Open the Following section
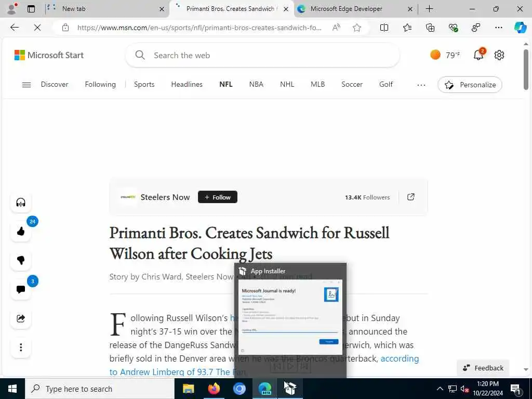This screenshot has height=399, width=532. click(100, 84)
